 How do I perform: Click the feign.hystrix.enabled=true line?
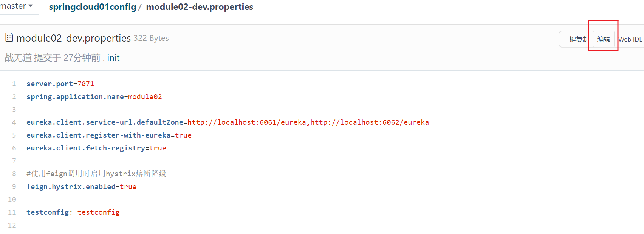pos(81,187)
